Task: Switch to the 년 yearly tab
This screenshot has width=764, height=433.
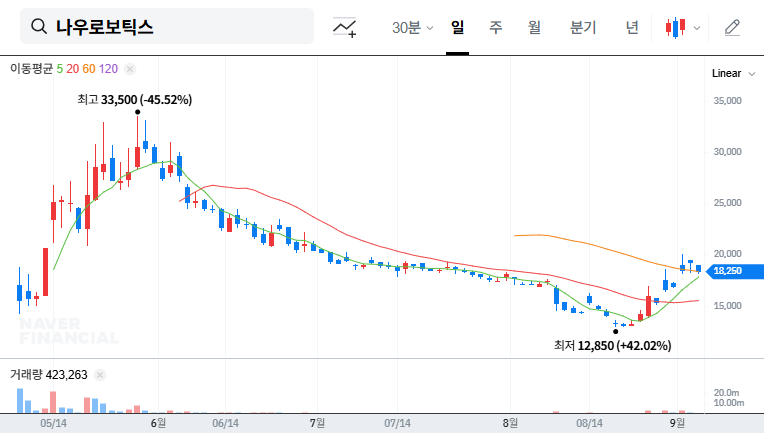Action: tap(632, 27)
